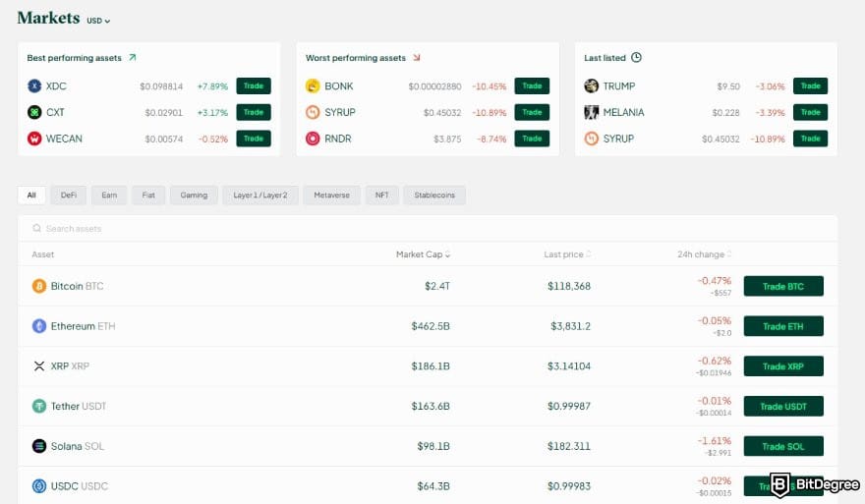
Task: Click the Solana logo icon
Action: point(39,446)
